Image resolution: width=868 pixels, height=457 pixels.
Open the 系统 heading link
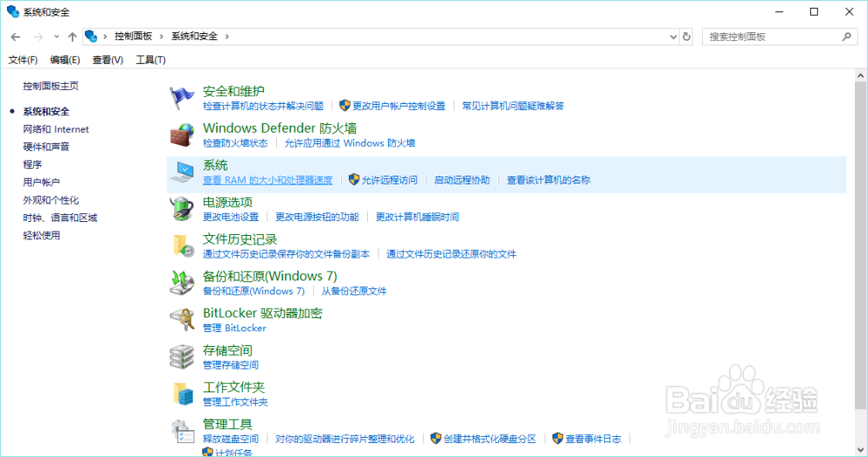click(215, 165)
